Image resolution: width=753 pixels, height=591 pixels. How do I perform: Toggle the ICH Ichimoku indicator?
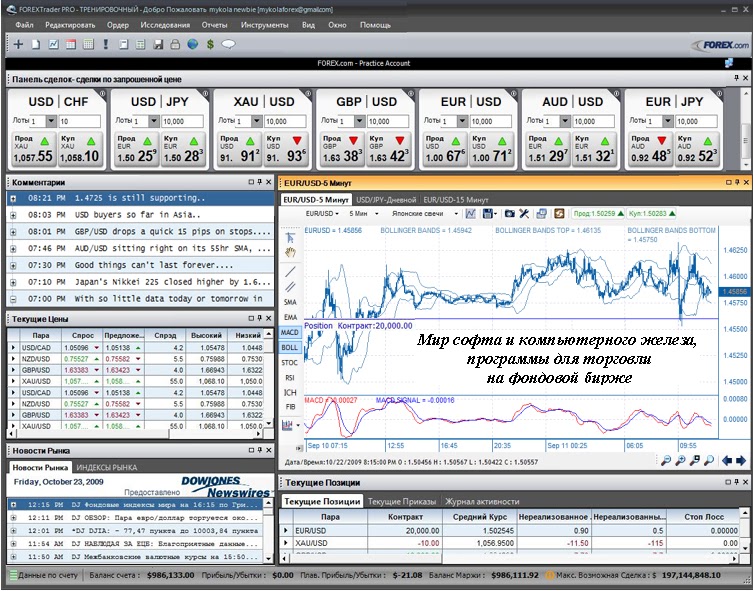[x=290, y=393]
